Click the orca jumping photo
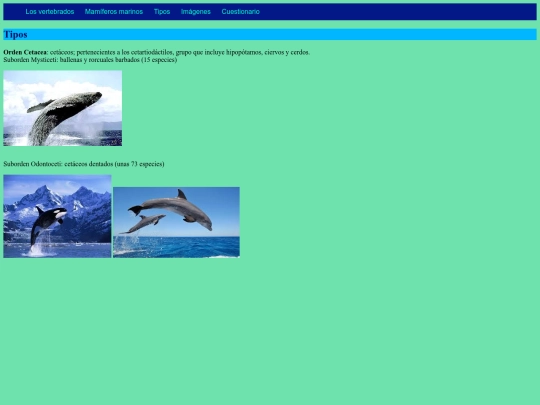 [x=57, y=216]
